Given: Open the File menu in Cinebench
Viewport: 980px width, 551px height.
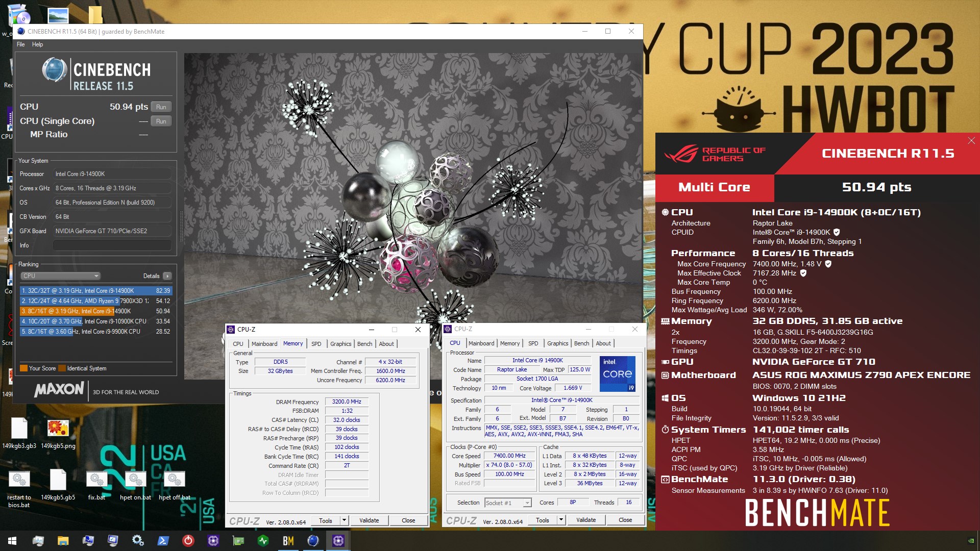Looking at the screenshot, I should point(20,44).
